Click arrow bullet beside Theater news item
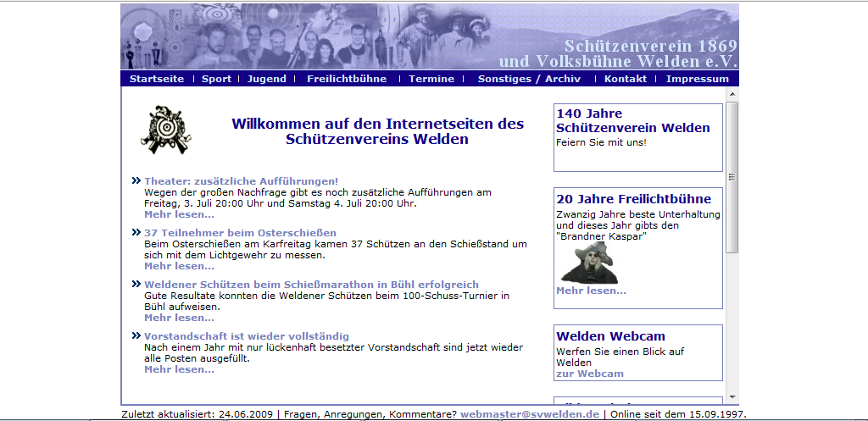The height and width of the screenshot is (421, 868). coord(136,180)
